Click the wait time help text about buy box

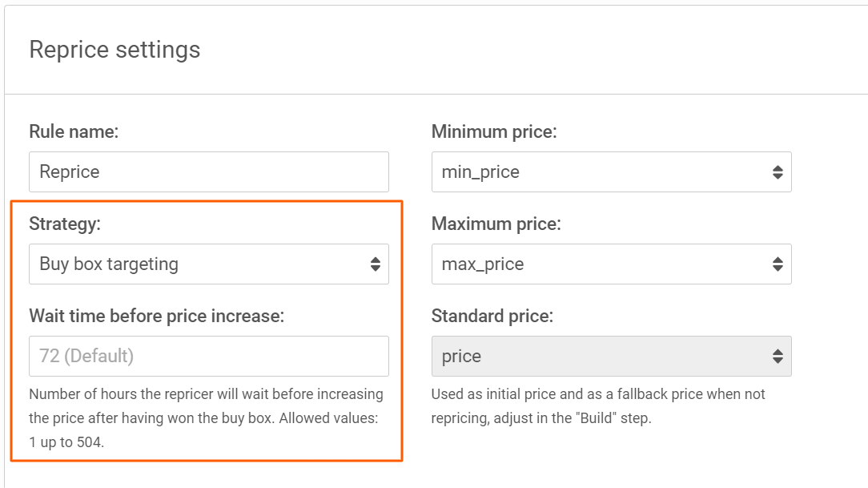(206, 417)
